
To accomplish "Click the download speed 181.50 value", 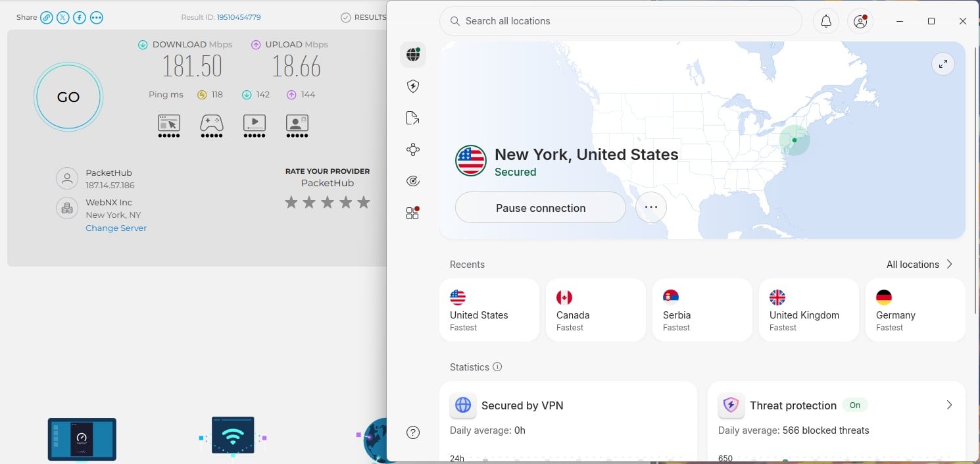I will [x=192, y=66].
